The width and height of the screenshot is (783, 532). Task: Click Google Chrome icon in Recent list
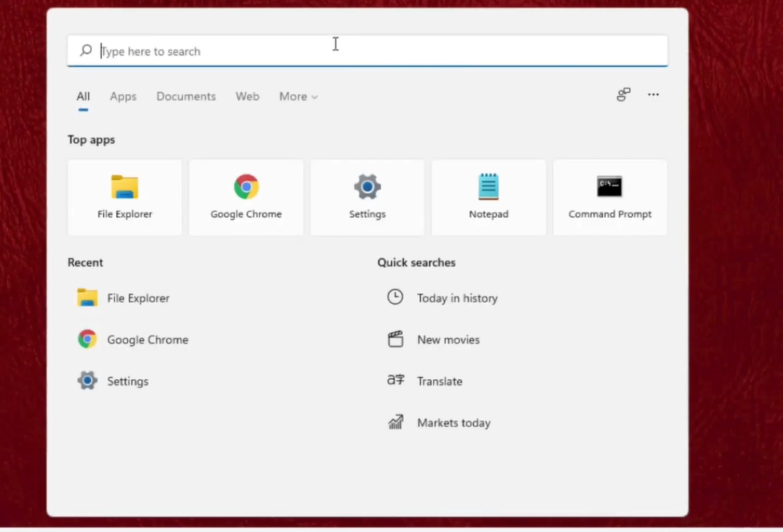[x=87, y=339]
